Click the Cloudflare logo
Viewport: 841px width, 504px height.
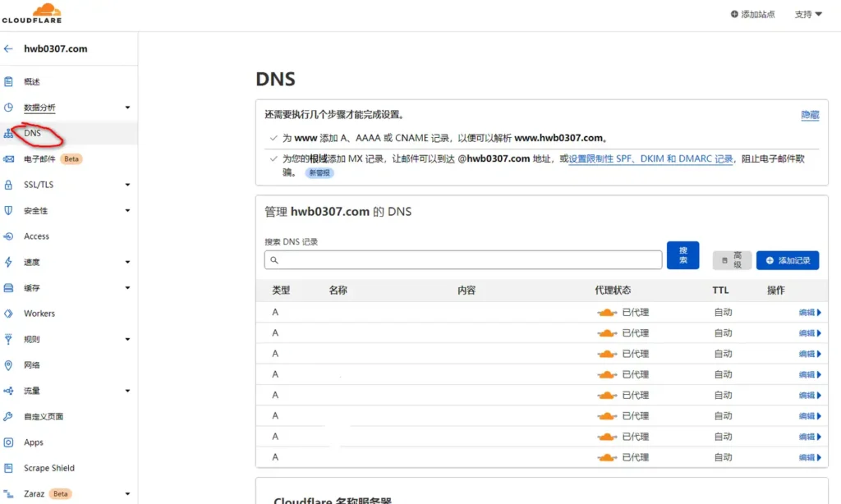click(31, 13)
